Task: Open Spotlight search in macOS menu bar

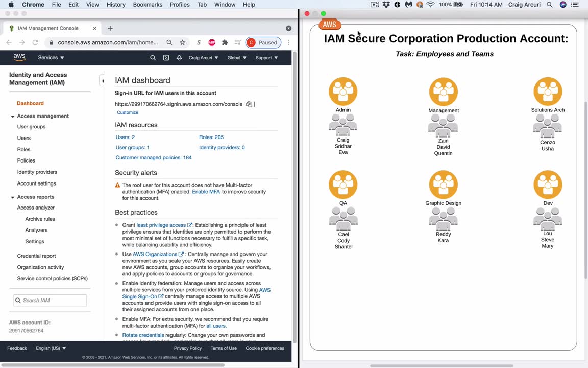Action: pyautogui.click(x=549, y=5)
